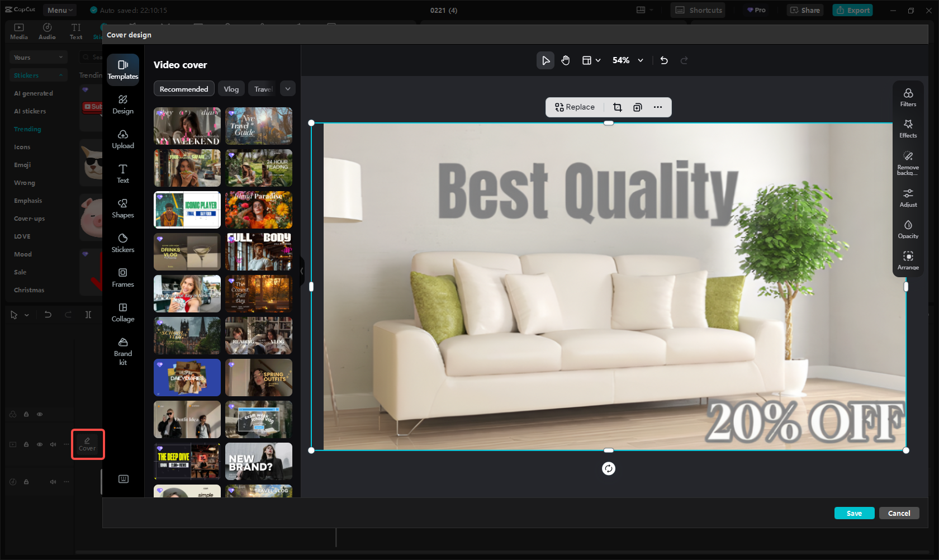Open the Templates panel in Cover design
The image size is (939, 560).
123,70
